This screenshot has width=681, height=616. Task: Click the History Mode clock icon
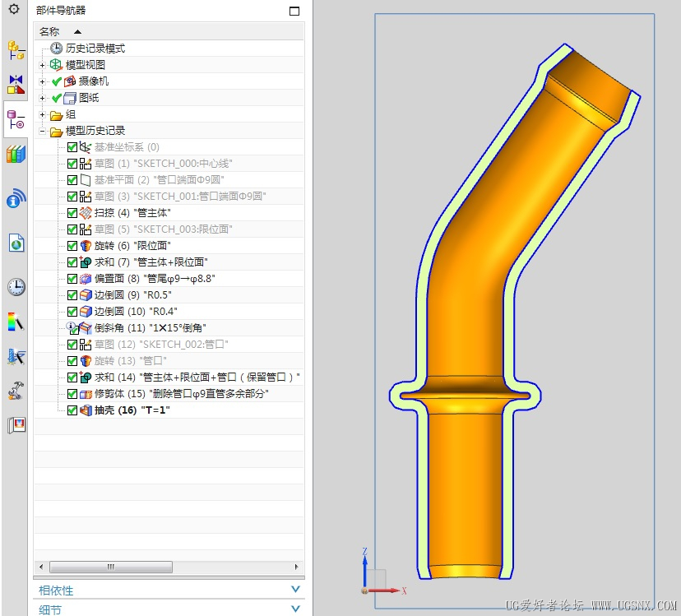[x=57, y=49]
